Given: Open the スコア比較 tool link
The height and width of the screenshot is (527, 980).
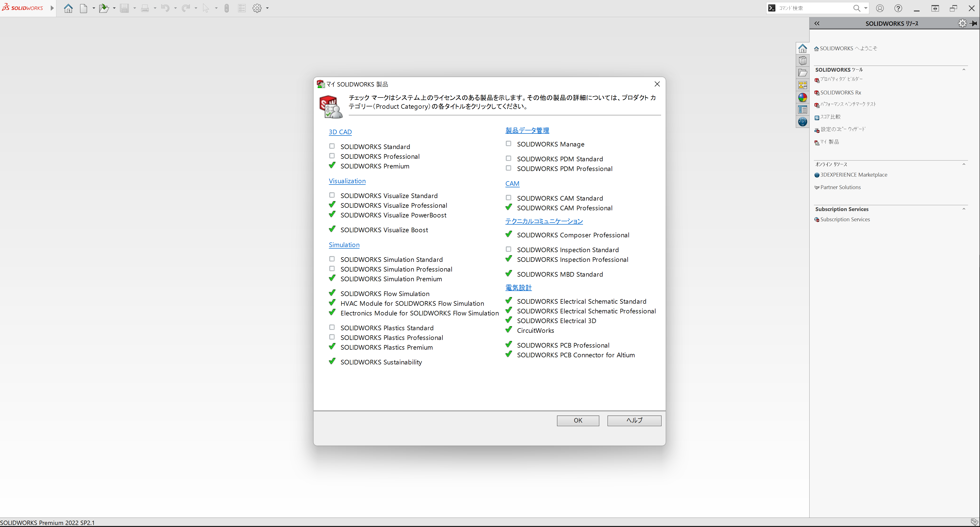Looking at the screenshot, I should [x=830, y=117].
